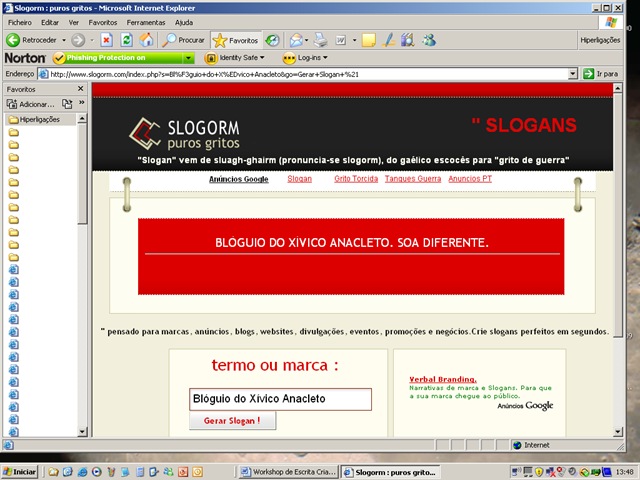640x480 pixels.
Task: Open the Verbal Branding ad link
Action: point(443,379)
